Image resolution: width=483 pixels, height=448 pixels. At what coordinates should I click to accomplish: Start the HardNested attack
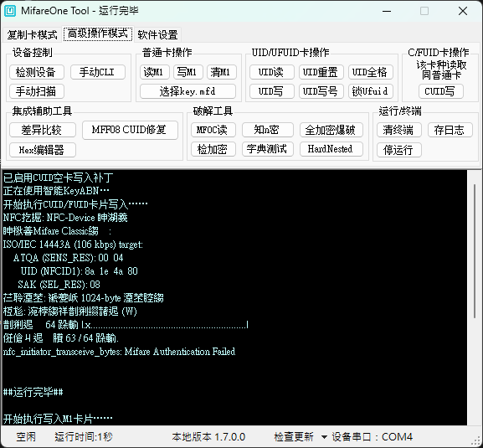pyautogui.click(x=331, y=149)
